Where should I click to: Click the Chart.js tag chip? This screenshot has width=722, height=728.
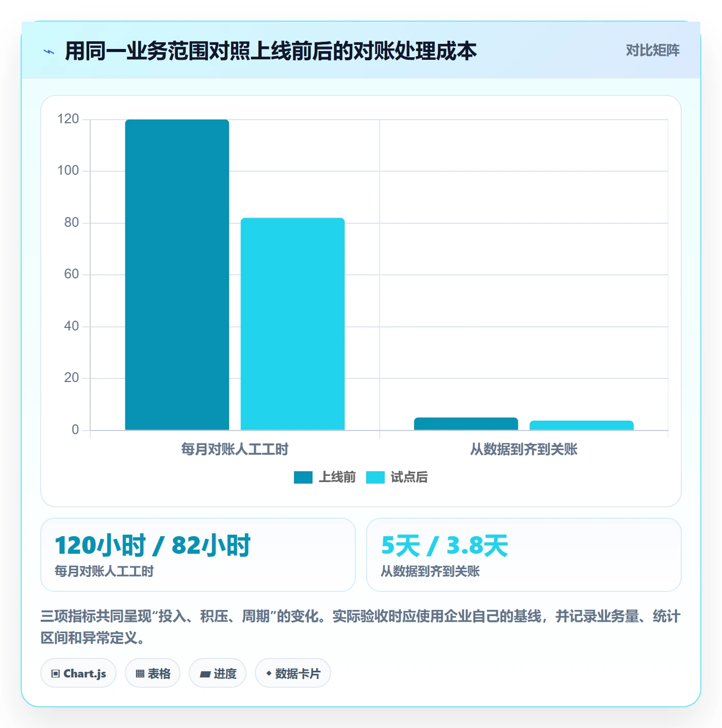point(78,673)
